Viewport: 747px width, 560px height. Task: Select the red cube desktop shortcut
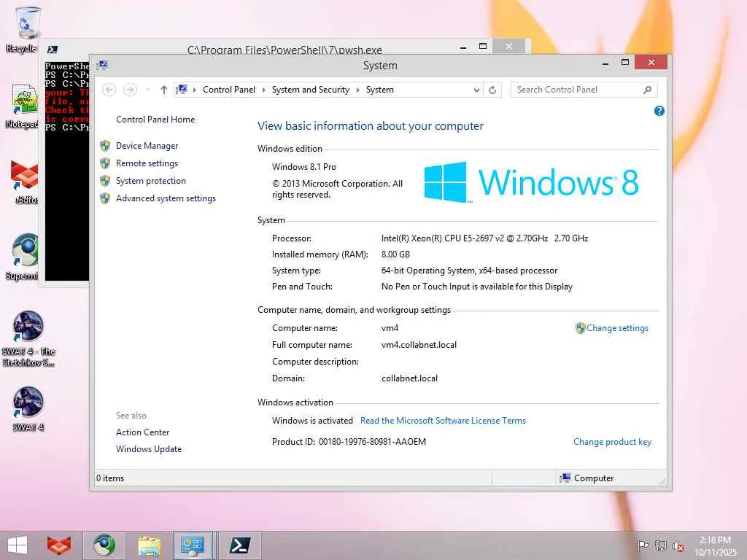pos(25,182)
